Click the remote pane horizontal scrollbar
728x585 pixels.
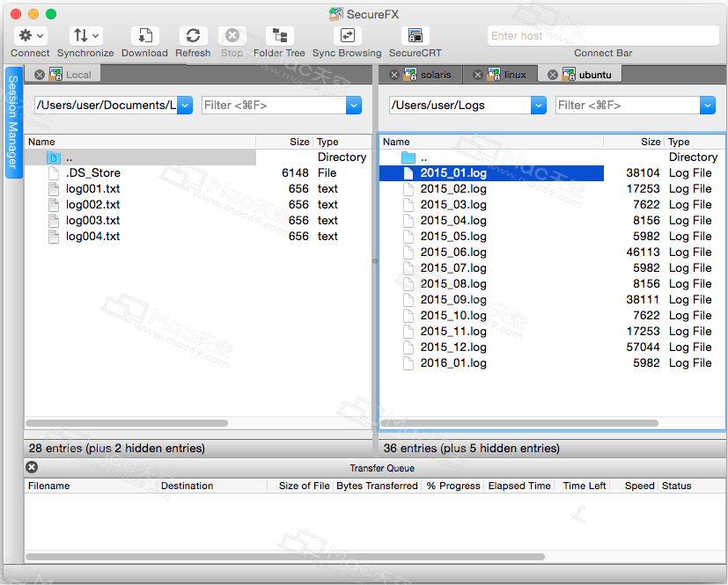[x=519, y=423]
